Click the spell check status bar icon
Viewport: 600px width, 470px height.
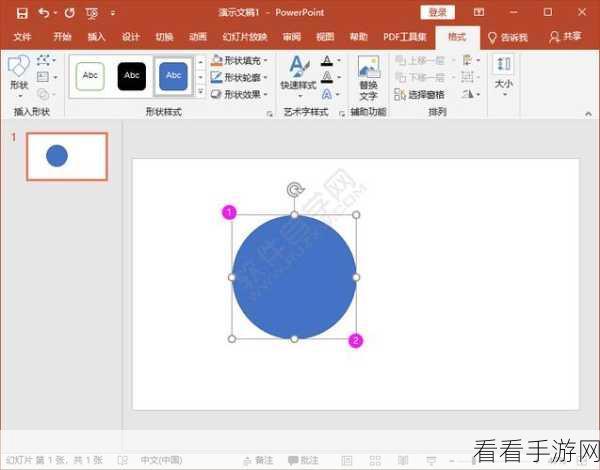coord(123,460)
